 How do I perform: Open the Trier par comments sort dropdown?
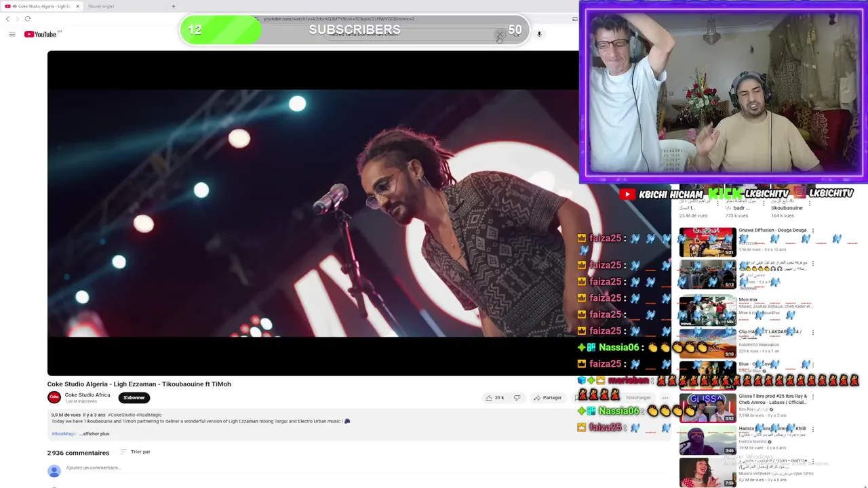(x=136, y=451)
